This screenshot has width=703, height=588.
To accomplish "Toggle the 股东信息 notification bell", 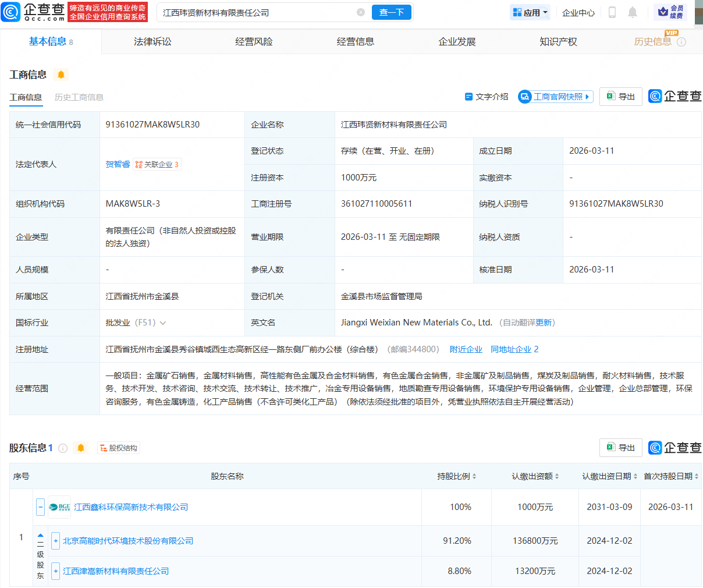I will pyautogui.click(x=81, y=448).
